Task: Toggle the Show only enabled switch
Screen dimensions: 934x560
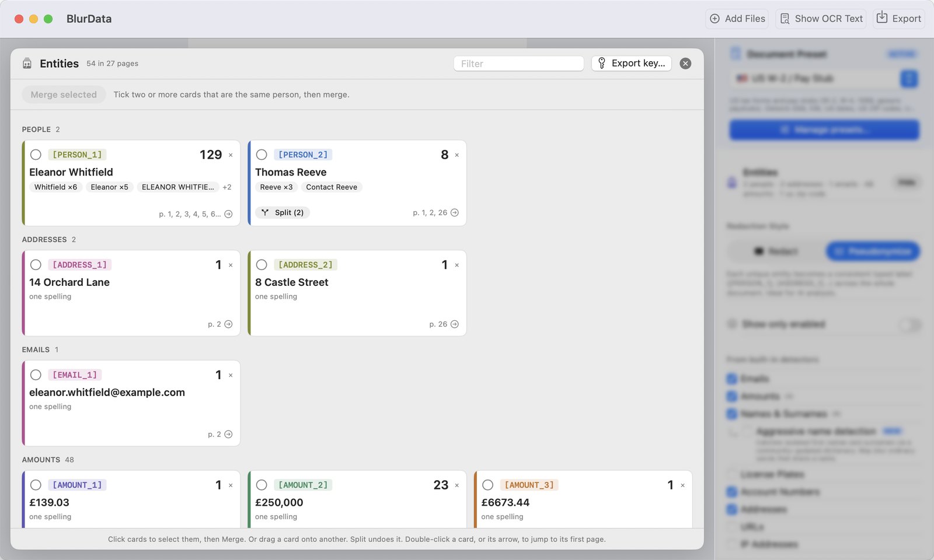Action: pos(909,324)
